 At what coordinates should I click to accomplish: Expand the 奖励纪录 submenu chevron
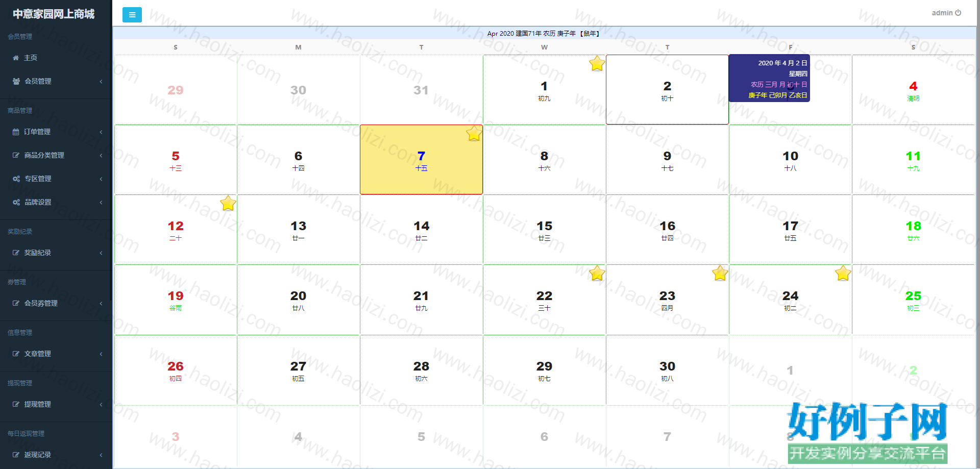(x=101, y=253)
